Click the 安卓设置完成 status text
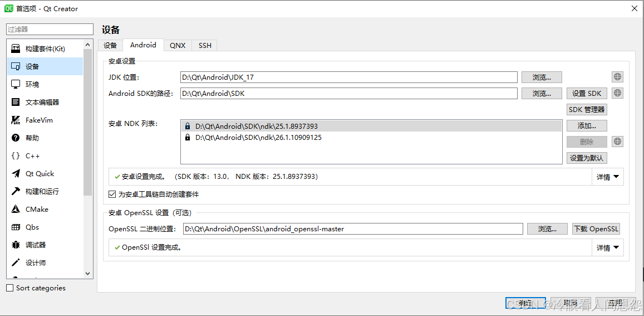This screenshot has width=644, height=316. point(219,177)
